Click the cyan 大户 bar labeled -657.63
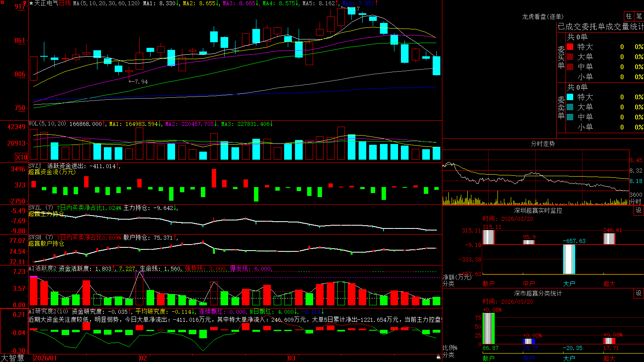 tap(569, 259)
